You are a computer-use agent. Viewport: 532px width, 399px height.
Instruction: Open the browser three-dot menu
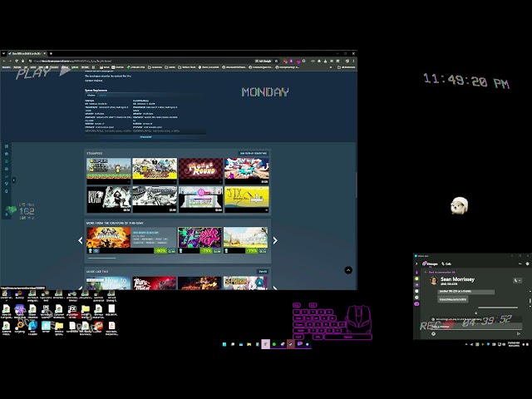pyautogui.click(x=353, y=61)
